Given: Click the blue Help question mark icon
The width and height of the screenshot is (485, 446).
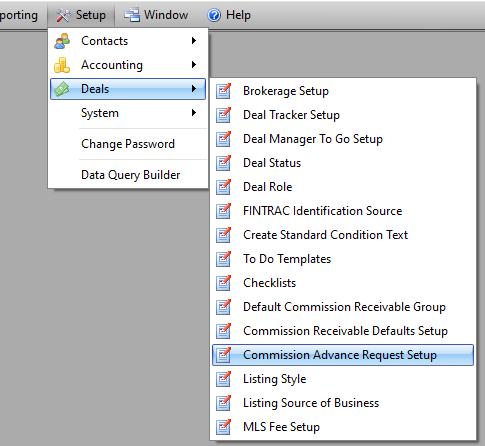Looking at the screenshot, I should [x=214, y=15].
